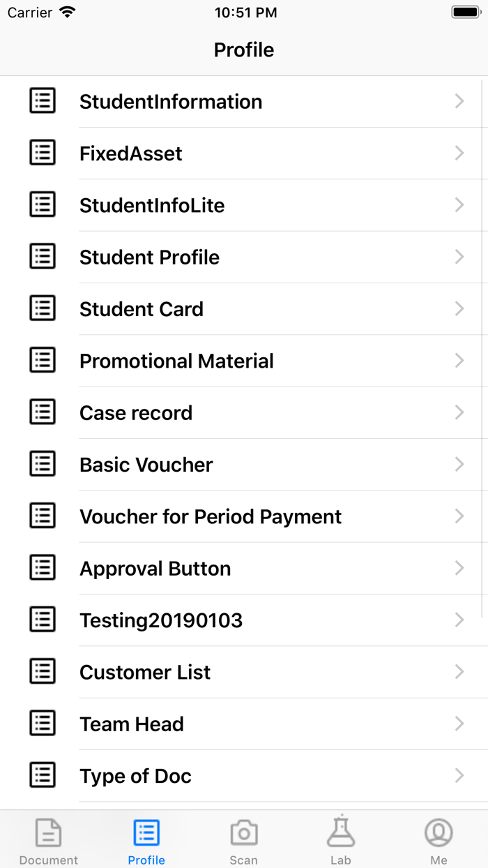The height and width of the screenshot is (868, 488).
Task: Open the Promotional Material entry
Action: (x=244, y=360)
